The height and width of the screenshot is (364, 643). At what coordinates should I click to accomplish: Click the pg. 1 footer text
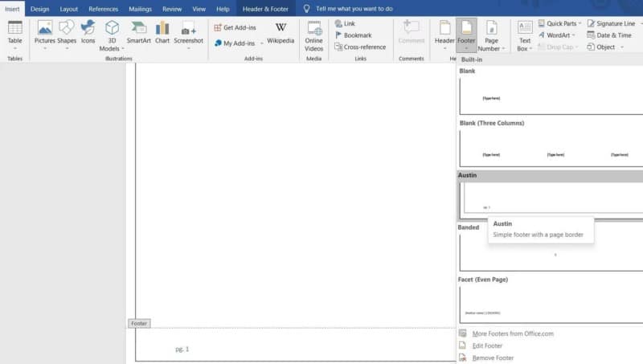coord(182,349)
